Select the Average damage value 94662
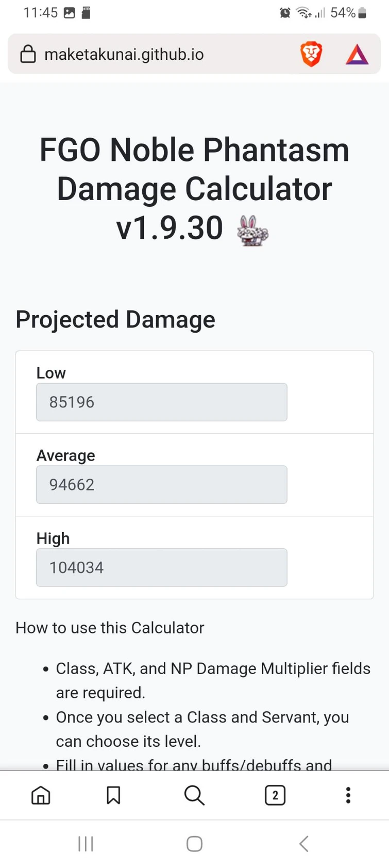Image resolution: width=389 pixels, height=868 pixels. click(x=161, y=485)
